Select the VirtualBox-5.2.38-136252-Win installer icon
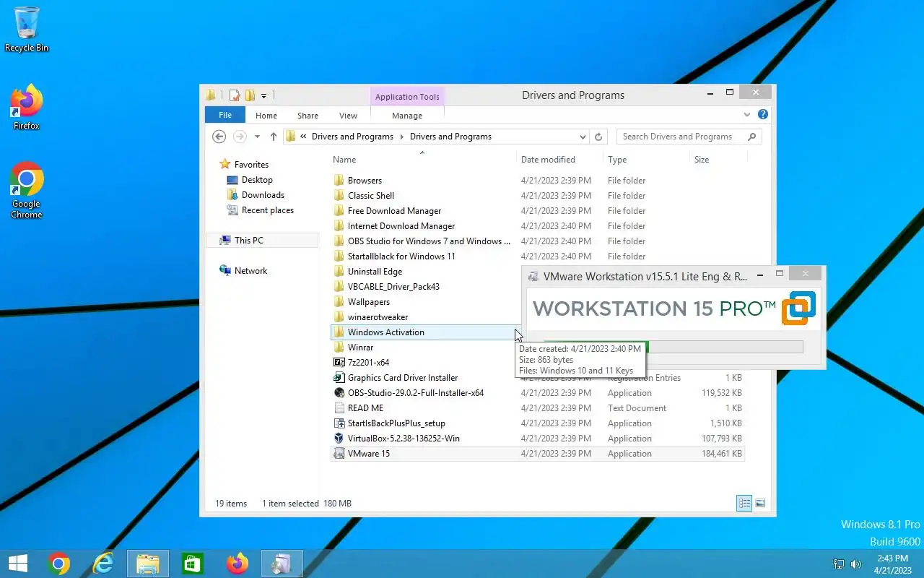 pyautogui.click(x=339, y=439)
